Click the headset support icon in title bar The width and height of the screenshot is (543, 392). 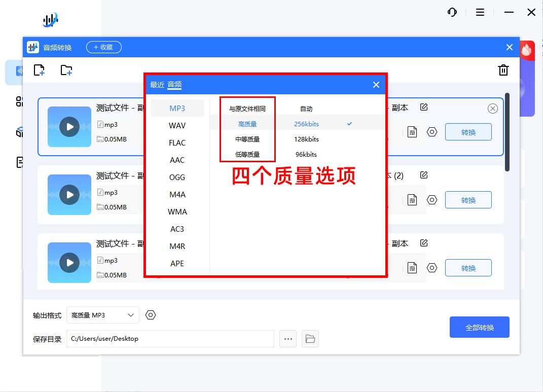[452, 12]
